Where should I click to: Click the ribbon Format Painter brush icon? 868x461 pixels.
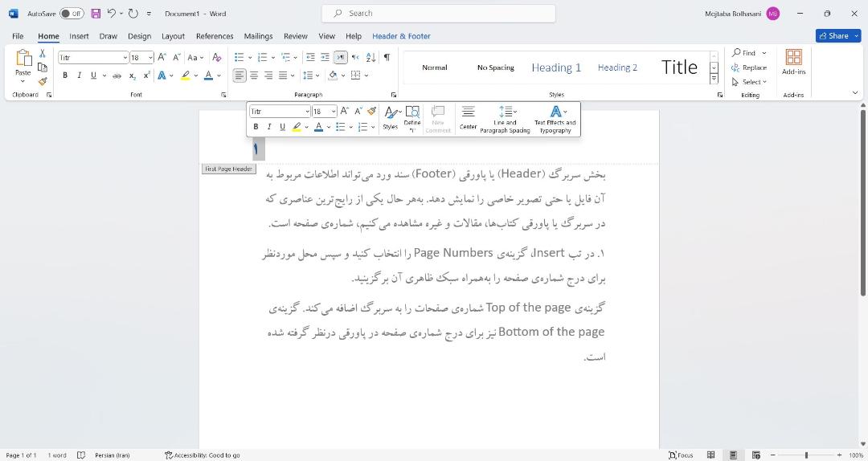pyautogui.click(x=42, y=81)
